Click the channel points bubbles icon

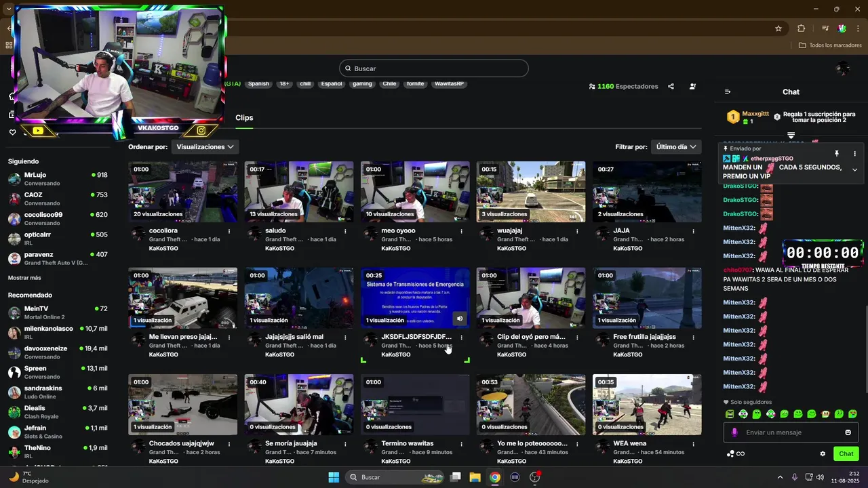pyautogui.click(x=730, y=454)
